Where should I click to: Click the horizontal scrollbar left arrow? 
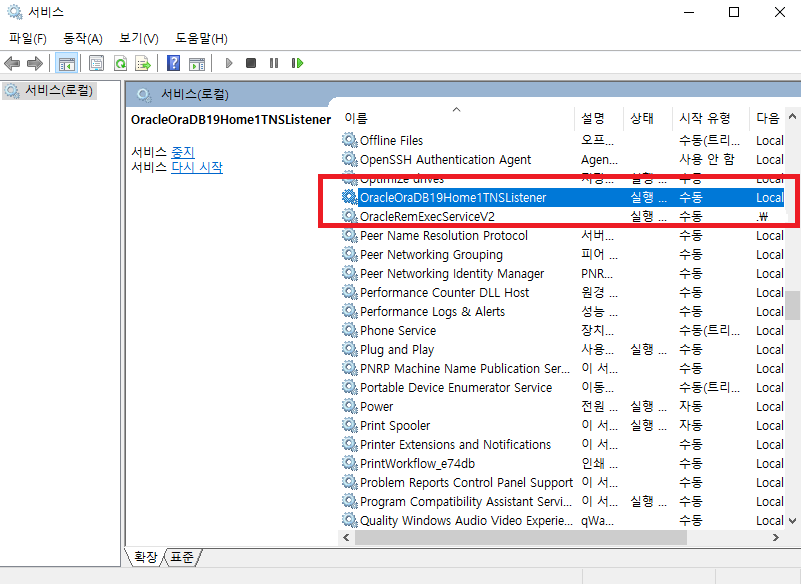coord(346,537)
